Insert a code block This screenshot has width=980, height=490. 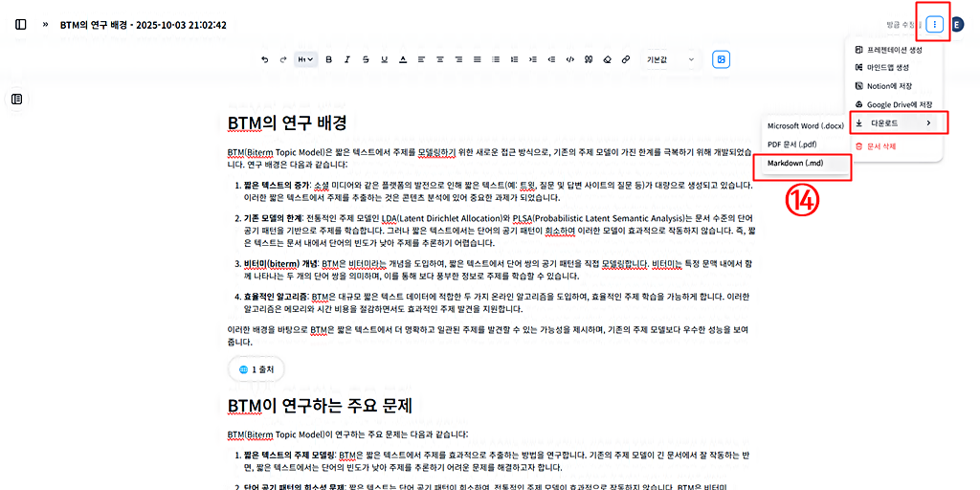coord(569,59)
